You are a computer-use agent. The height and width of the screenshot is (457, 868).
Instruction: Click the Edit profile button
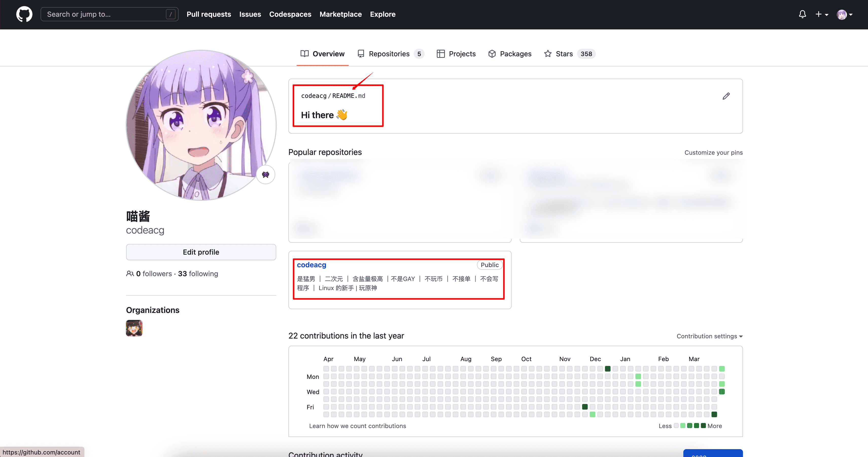click(x=201, y=252)
